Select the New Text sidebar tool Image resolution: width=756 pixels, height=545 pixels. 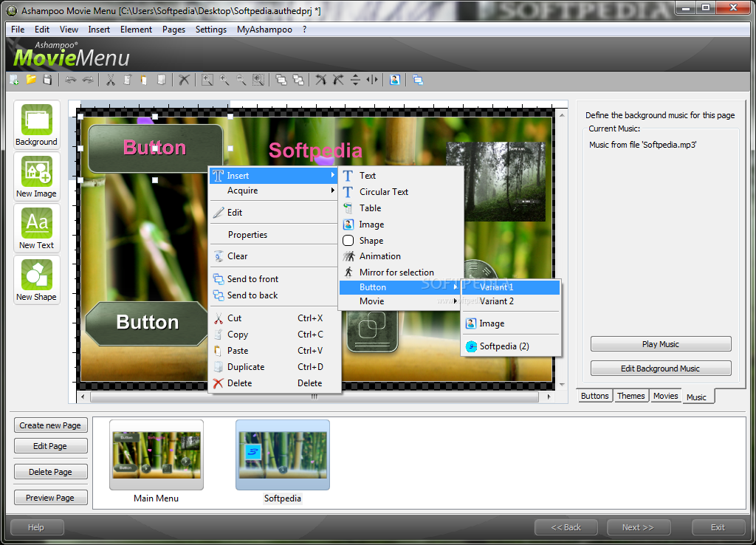(37, 227)
